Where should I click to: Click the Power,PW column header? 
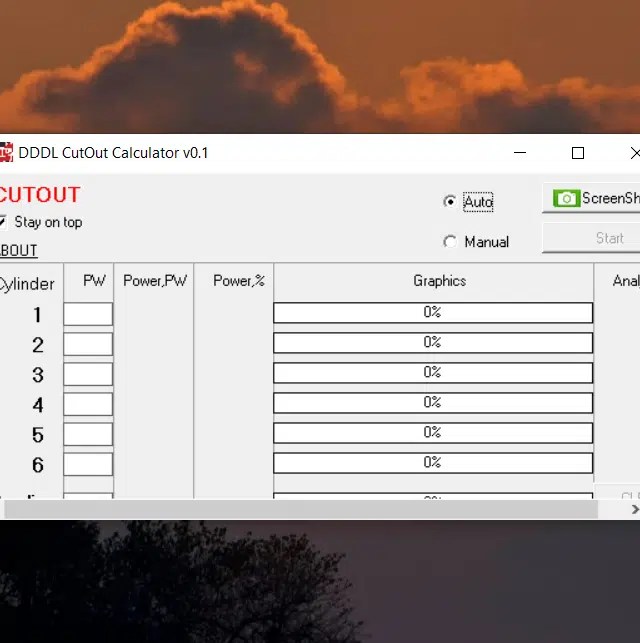155,281
